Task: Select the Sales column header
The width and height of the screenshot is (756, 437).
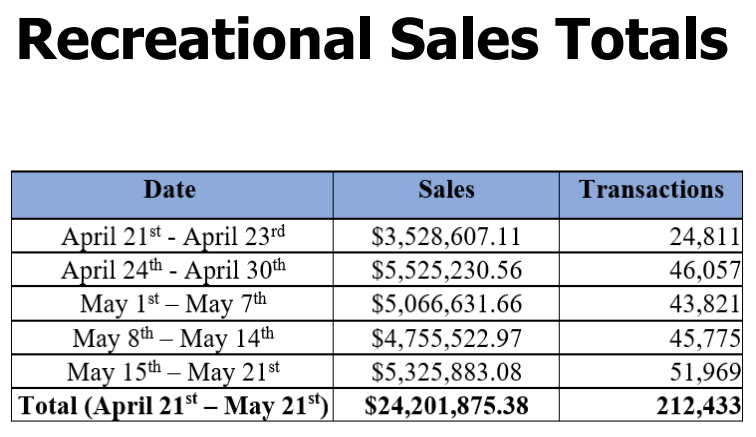Action: [446, 189]
